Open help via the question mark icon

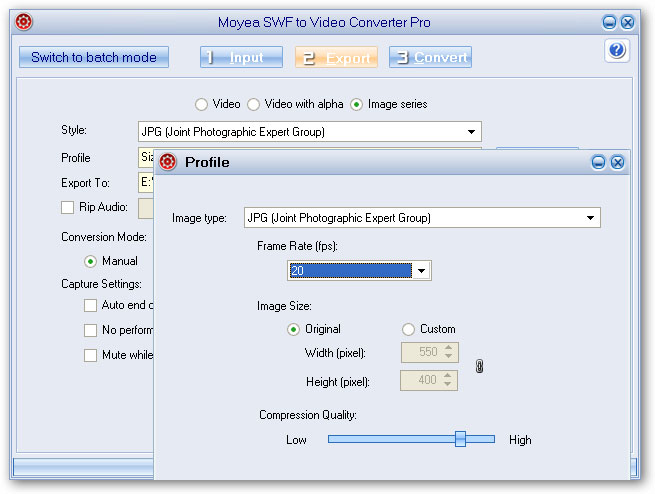click(x=617, y=51)
